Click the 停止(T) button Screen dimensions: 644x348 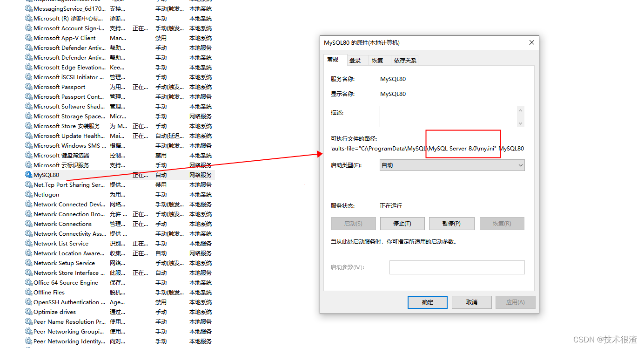point(402,224)
